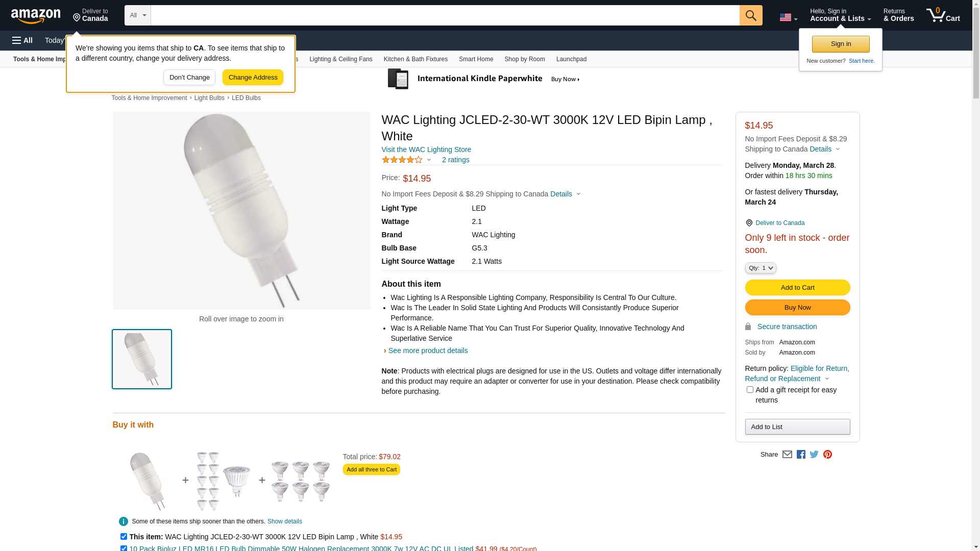Share on Facebook icon
This screenshot has width=980, height=551.
pos(801,455)
